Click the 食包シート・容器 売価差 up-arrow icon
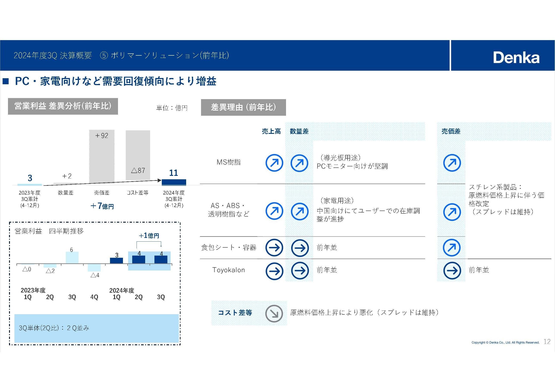 click(452, 248)
